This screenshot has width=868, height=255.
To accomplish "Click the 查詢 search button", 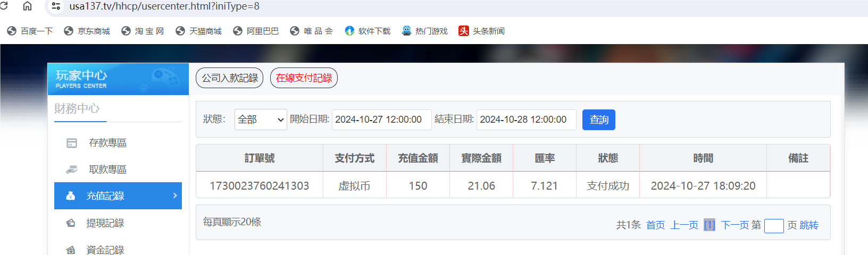I will click(599, 120).
